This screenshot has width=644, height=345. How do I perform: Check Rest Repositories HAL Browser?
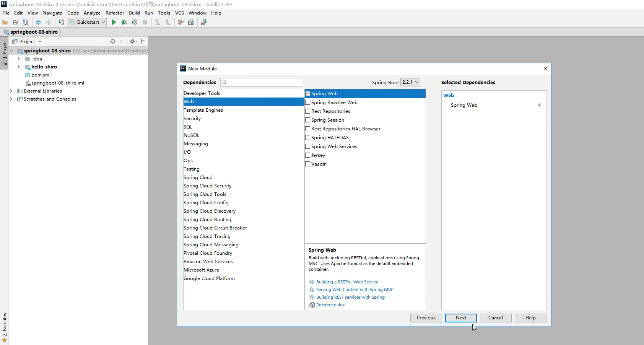tap(307, 129)
